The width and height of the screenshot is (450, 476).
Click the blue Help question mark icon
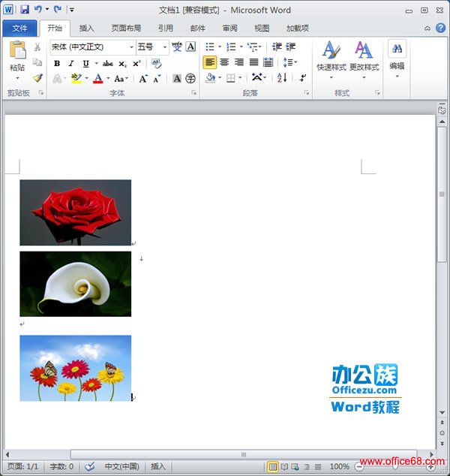pyautogui.click(x=440, y=28)
